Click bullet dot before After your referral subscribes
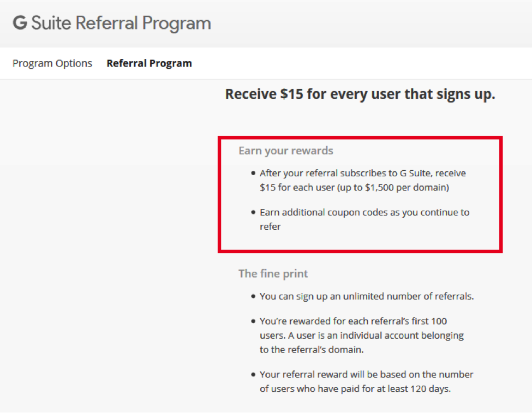The width and height of the screenshot is (532, 413). pos(253,173)
